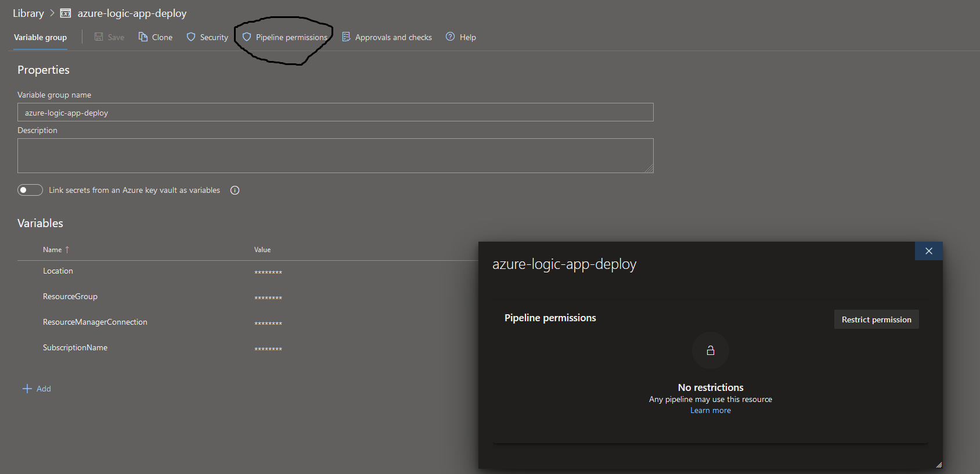The width and height of the screenshot is (980, 474).
Task: Open the Help menu item
Action: coord(461,37)
